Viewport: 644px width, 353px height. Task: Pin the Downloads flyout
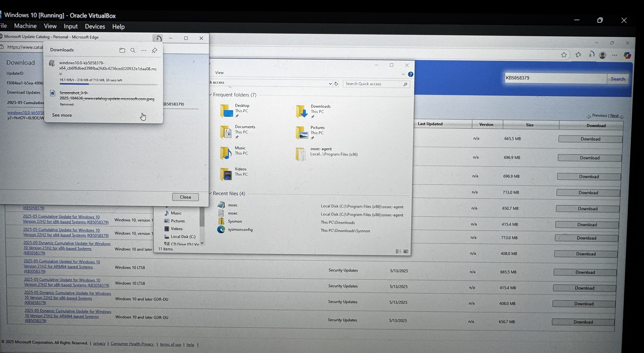pyautogui.click(x=155, y=50)
